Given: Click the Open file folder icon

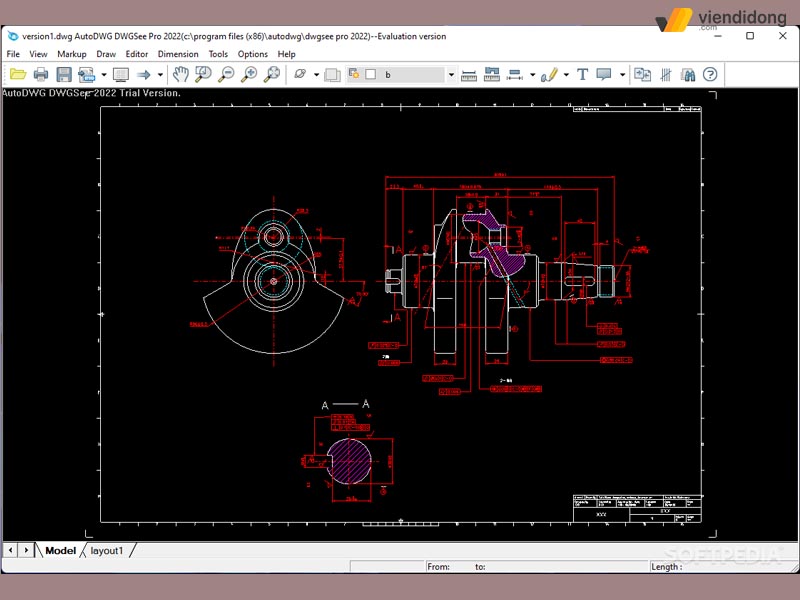Looking at the screenshot, I should (18, 74).
